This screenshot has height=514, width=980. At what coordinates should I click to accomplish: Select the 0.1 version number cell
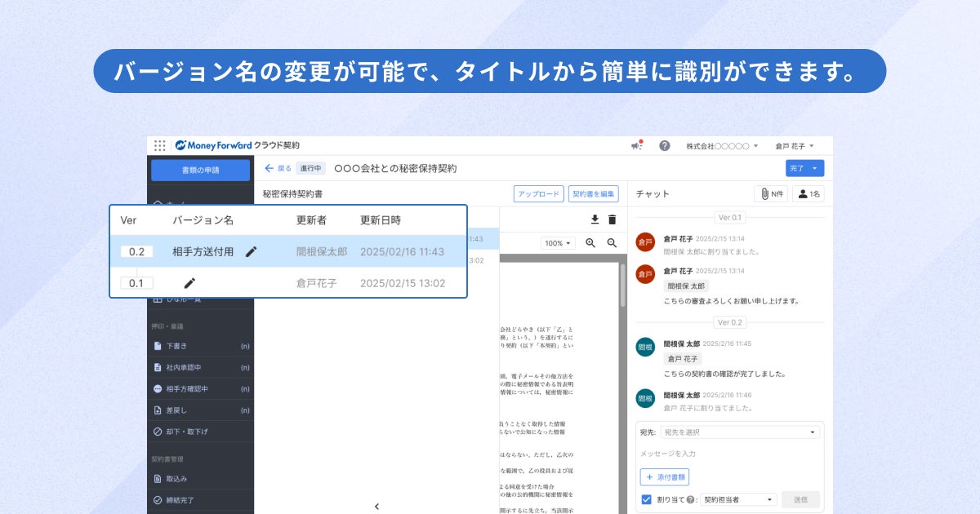136,283
